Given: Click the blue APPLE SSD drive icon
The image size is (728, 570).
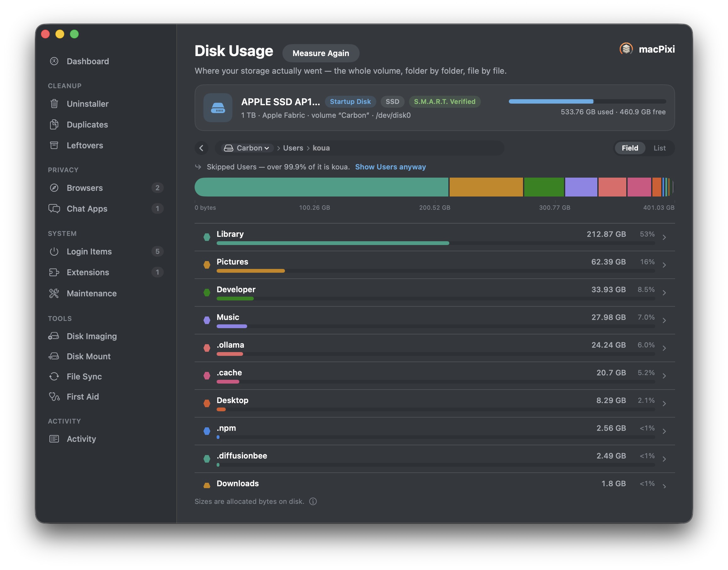Looking at the screenshot, I should pos(218,108).
